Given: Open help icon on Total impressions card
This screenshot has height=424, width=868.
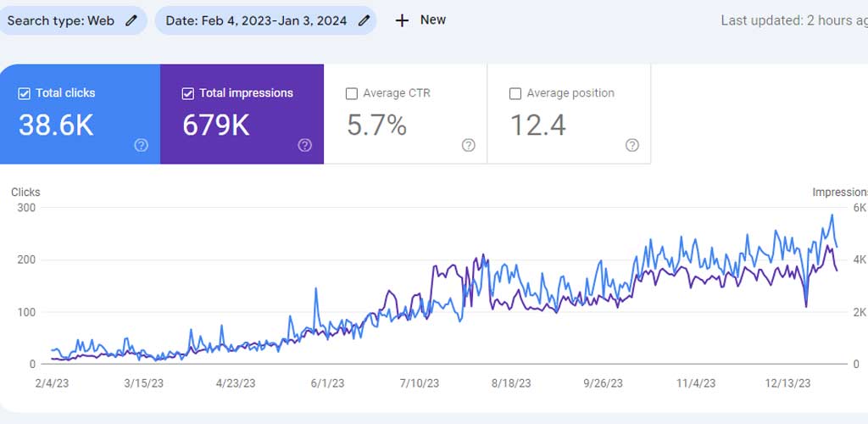Looking at the screenshot, I should (x=304, y=145).
